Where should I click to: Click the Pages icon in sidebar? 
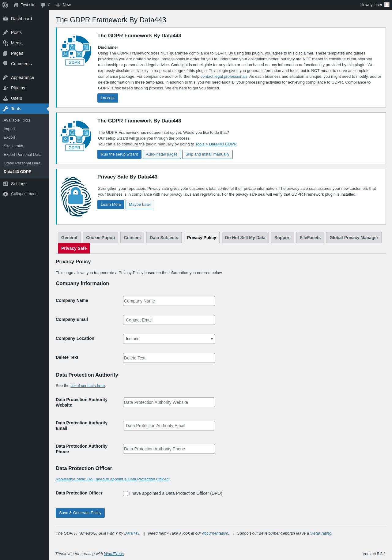[x=6, y=53]
